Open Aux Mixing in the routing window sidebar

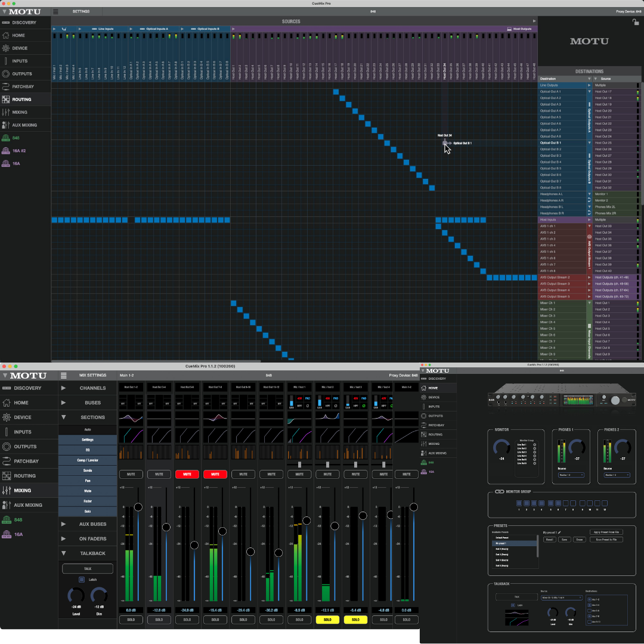26,125
